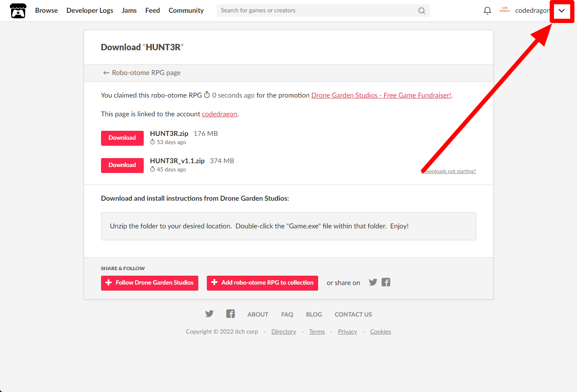Add robo-otome RPG to collection

(x=262, y=283)
